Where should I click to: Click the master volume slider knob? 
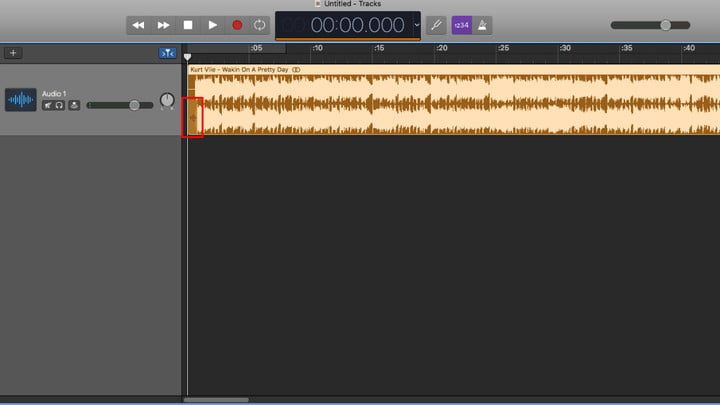click(x=665, y=25)
